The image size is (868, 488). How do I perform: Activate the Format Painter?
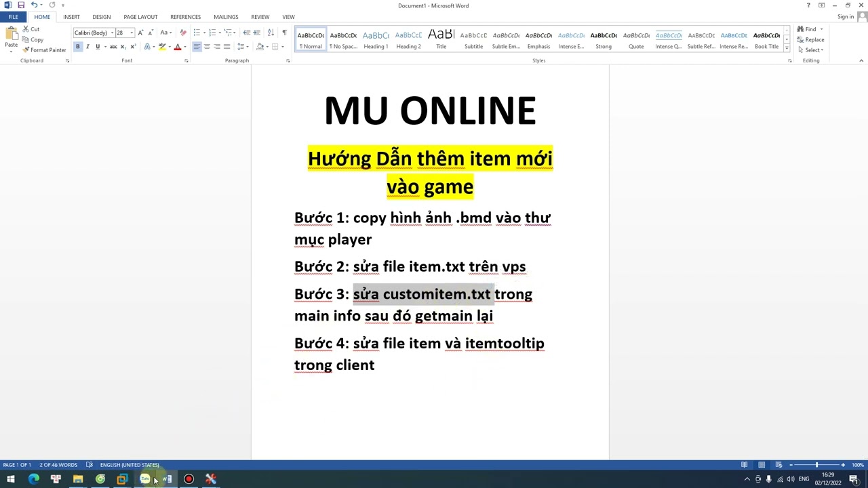pos(44,49)
